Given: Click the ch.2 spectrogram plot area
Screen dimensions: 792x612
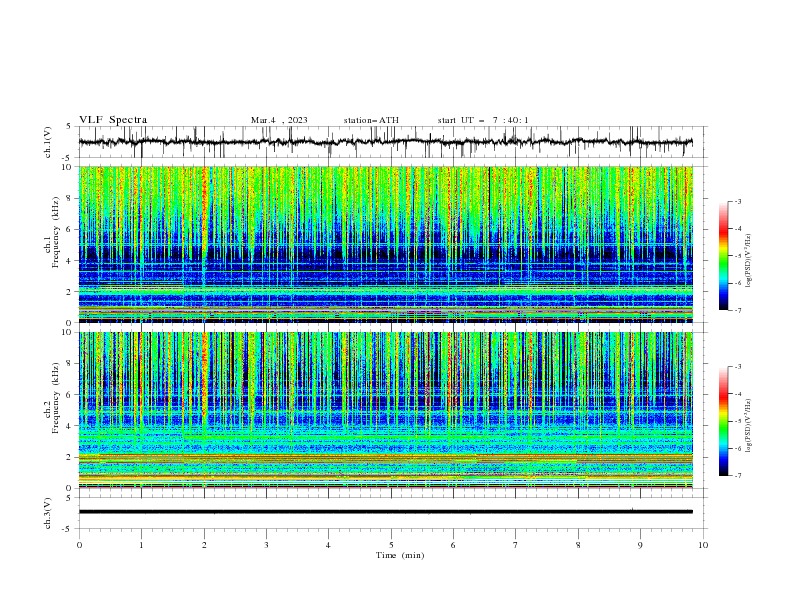Looking at the screenshot, I should click(385, 410).
